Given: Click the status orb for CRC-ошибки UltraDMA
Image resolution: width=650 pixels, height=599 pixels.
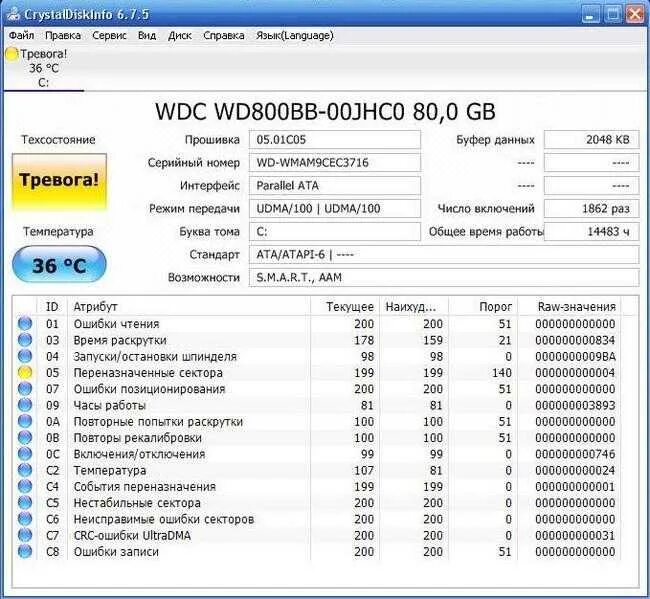Looking at the screenshot, I should (x=25, y=536).
